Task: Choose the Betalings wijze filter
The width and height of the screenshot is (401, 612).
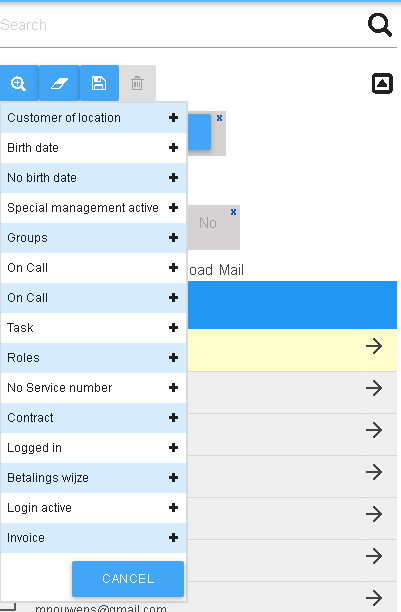Action: 93,478
